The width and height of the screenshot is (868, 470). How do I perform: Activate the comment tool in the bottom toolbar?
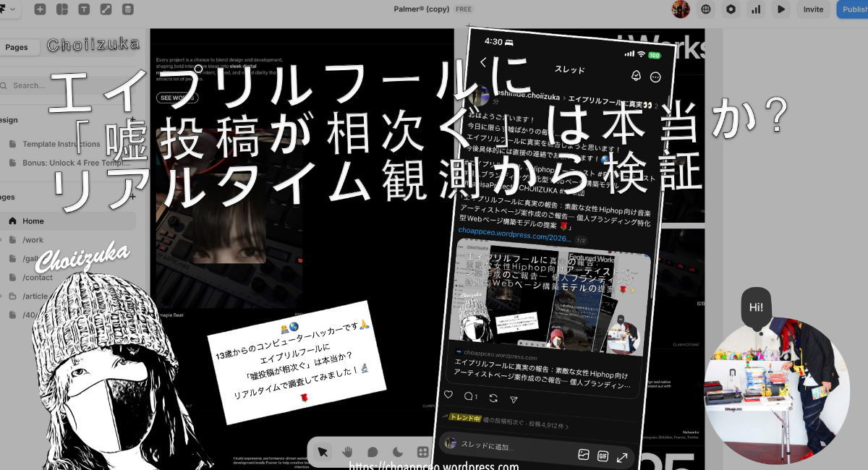tap(373, 452)
